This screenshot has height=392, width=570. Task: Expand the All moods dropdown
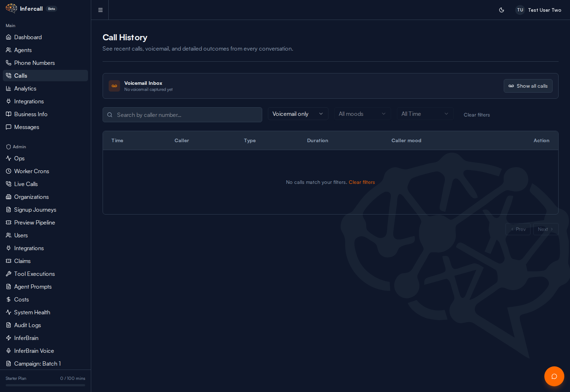pyautogui.click(x=362, y=114)
